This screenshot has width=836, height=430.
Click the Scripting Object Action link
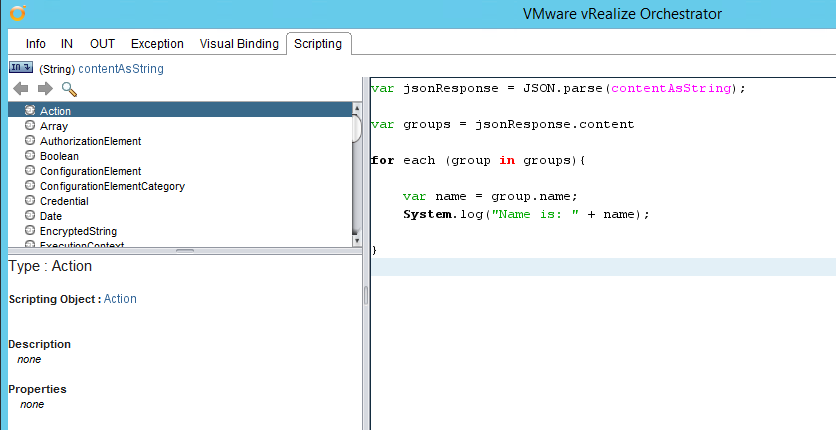120,298
